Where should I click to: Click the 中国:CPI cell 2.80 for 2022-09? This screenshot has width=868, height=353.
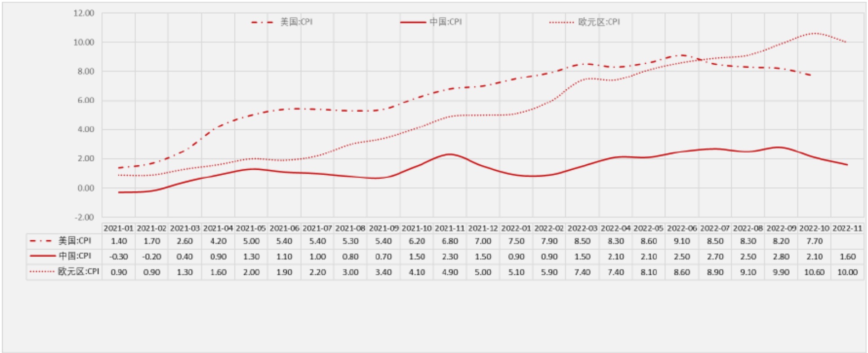click(781, 257)
